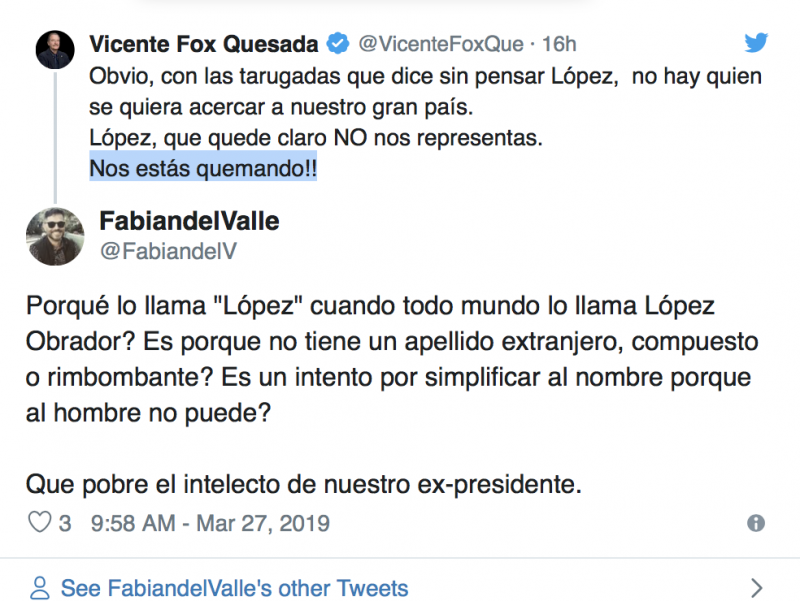
Task: Open Vicente Fox Quesada's profile picture
Action: pos(55,49)
